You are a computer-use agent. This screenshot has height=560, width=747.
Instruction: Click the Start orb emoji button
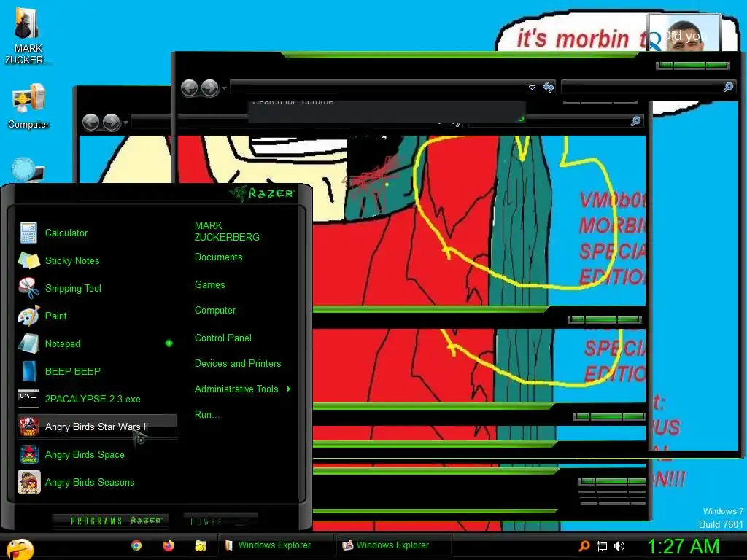point(20,550)
